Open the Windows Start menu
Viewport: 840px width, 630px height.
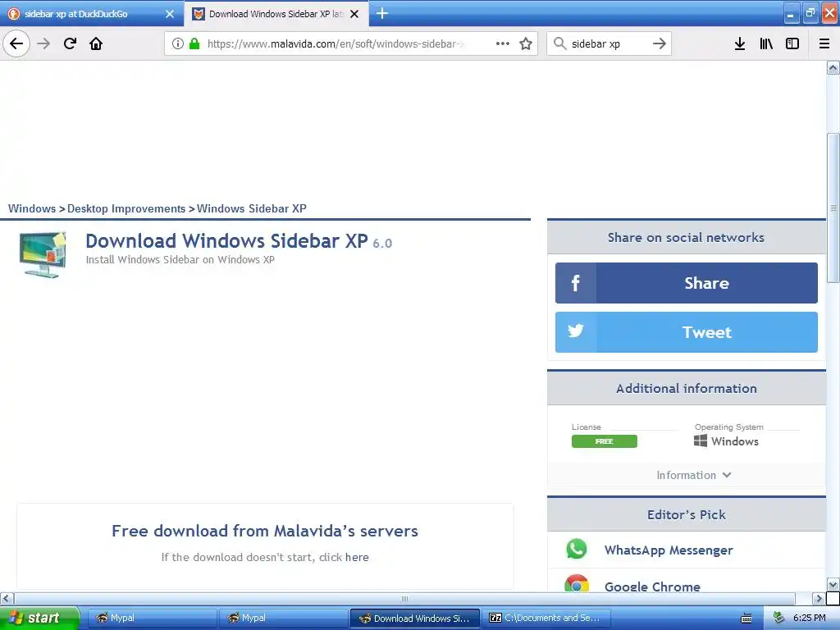point(39,618)
